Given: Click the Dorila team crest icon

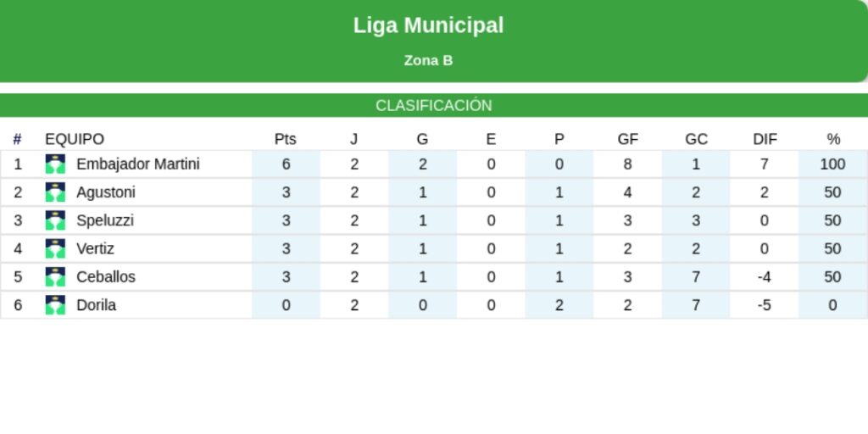Looking at the screenshot, I should pyautogui.click(x=55, y=305).
